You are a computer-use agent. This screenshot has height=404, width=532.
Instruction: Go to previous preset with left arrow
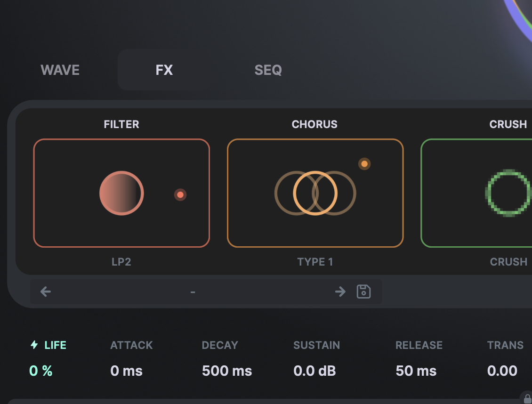tap(46, 291)
